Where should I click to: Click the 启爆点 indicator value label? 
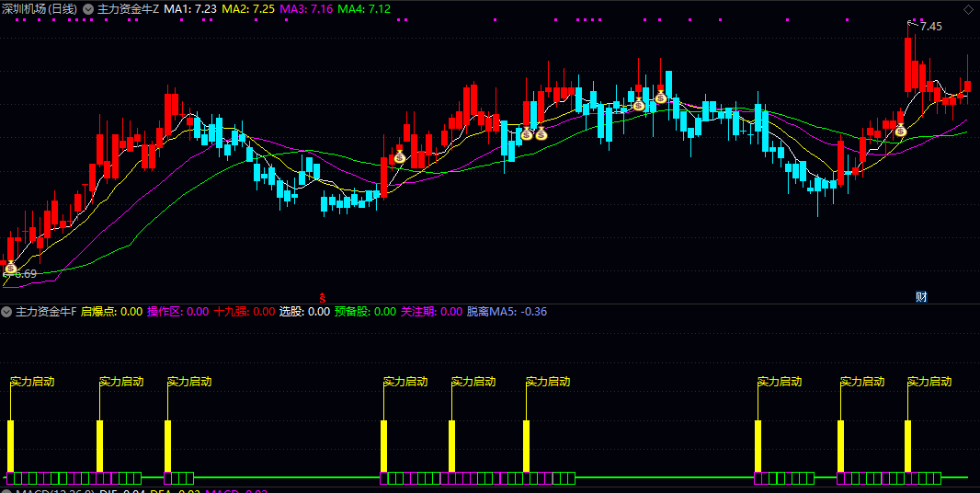111,312
